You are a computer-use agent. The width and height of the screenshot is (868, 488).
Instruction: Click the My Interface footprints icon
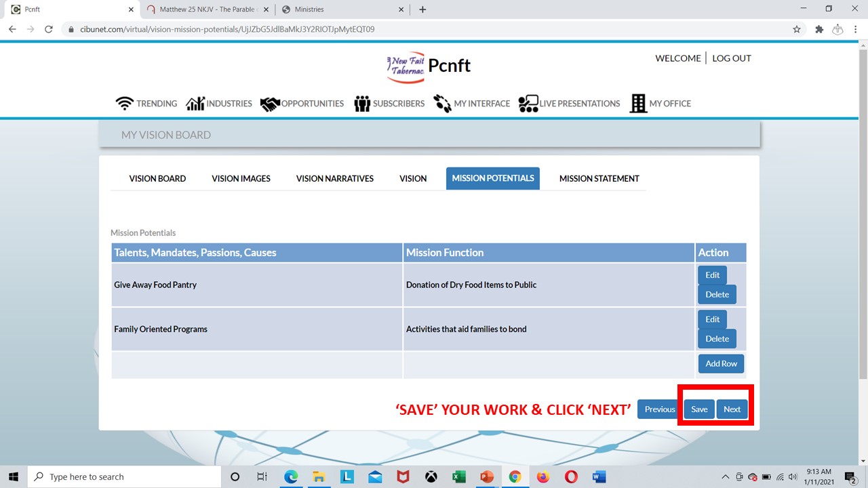443,104
